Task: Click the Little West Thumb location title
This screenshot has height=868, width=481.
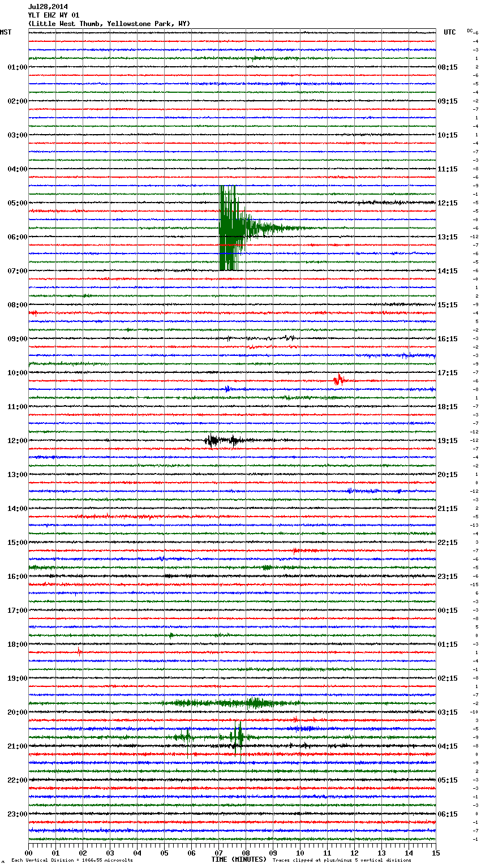Action: tap(109, 24)
